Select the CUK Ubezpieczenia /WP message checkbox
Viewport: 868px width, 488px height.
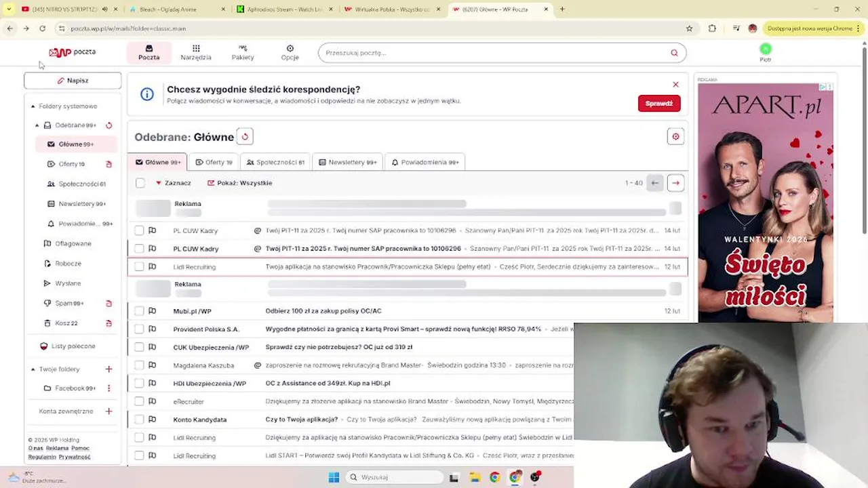coord(139,347)
